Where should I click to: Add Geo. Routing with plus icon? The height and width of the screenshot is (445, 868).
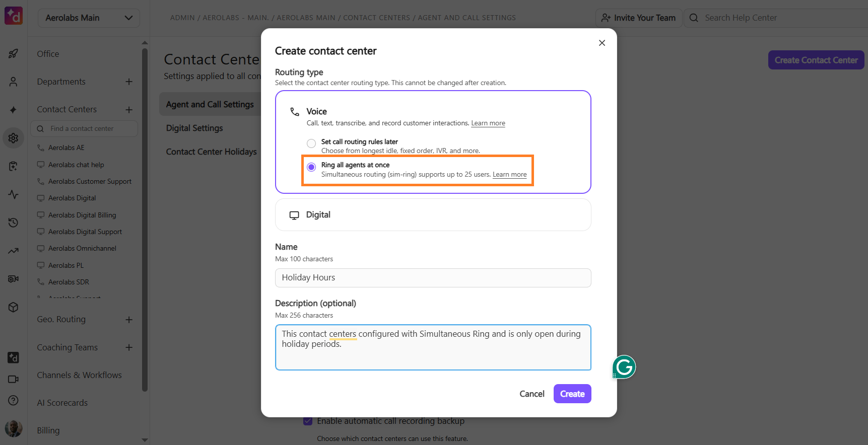tap(129, 320)
